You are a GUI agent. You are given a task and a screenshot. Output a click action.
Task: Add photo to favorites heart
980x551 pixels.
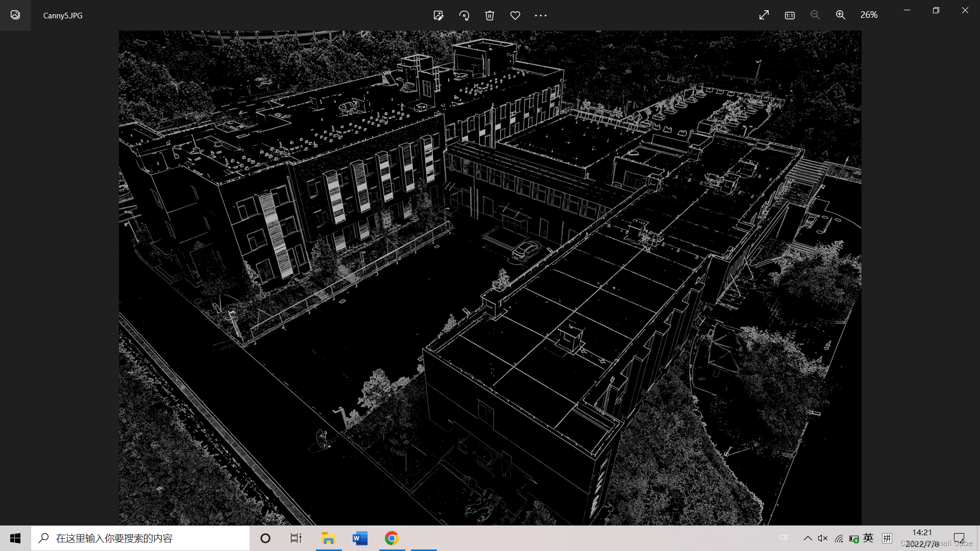515,15
